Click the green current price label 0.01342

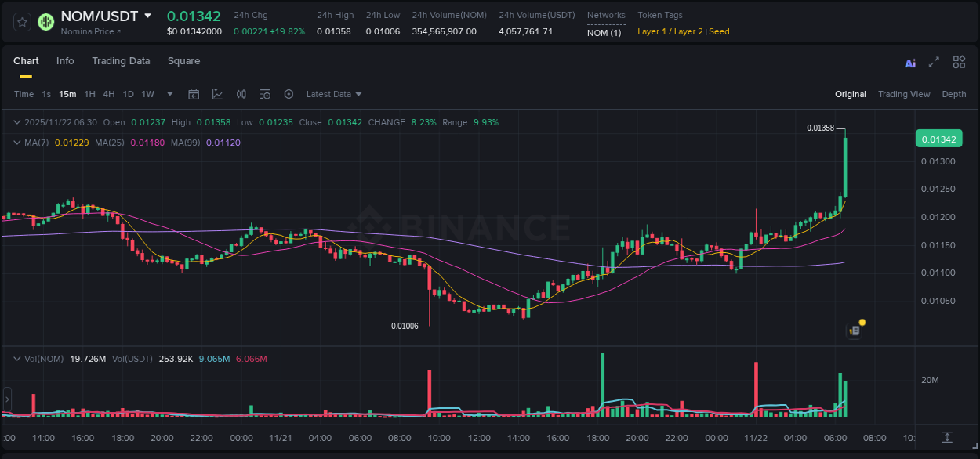[x=938, y=139]
